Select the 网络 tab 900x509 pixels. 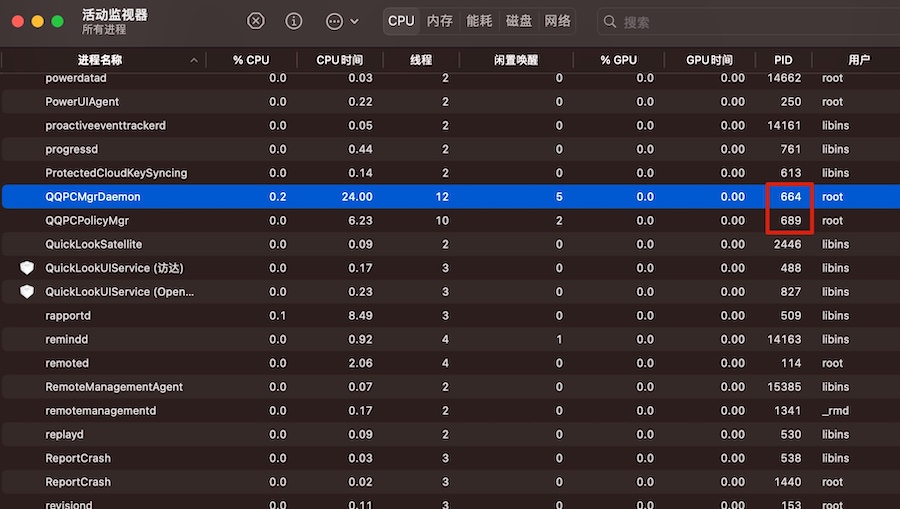click(557, 21)
